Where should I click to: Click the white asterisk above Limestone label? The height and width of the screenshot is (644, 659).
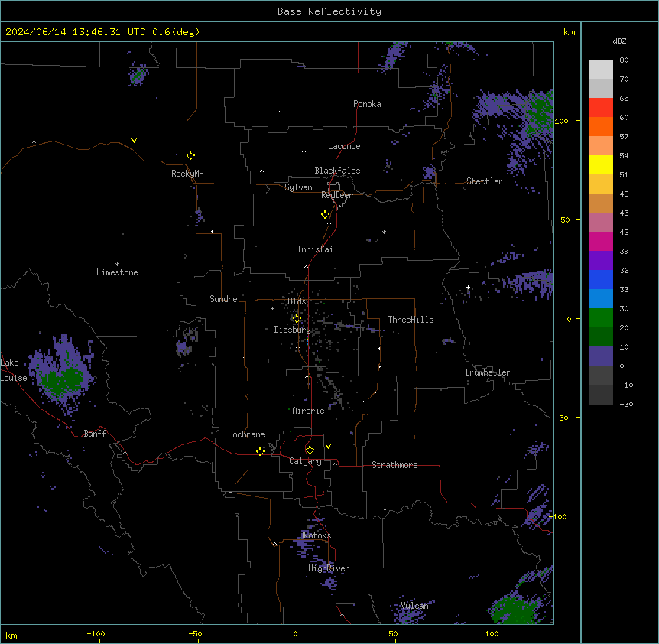(x=117, y=265)
